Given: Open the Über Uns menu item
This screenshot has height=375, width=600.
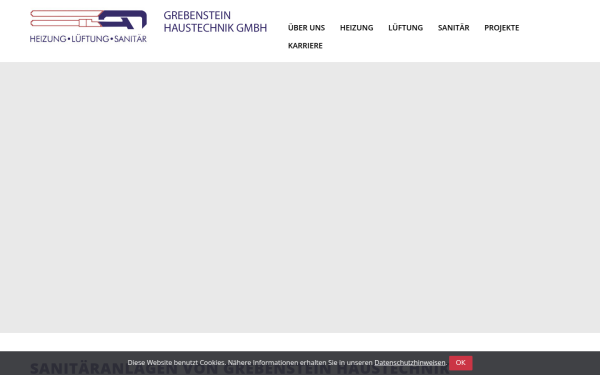Looking at the screenshot, I should point(306,28).
